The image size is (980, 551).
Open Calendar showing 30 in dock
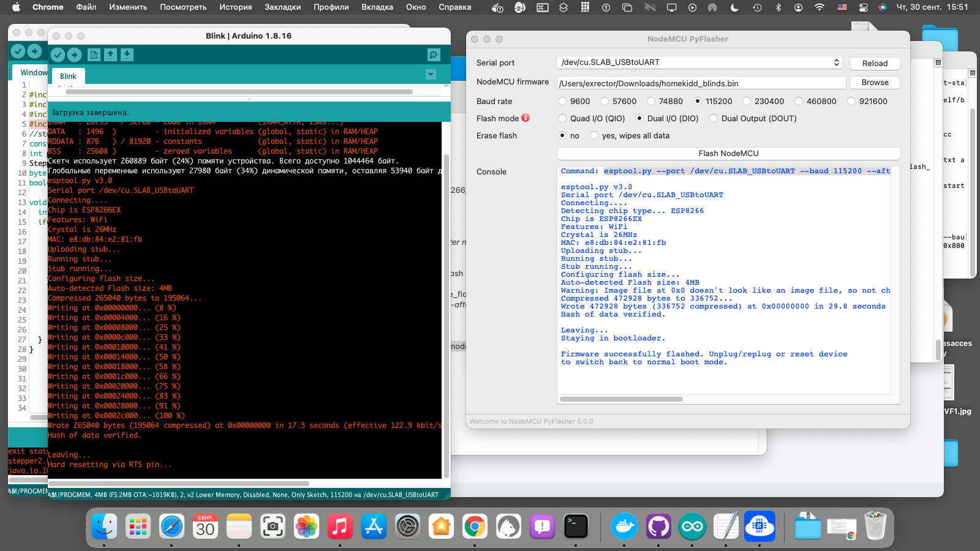(x=205, y=526)
